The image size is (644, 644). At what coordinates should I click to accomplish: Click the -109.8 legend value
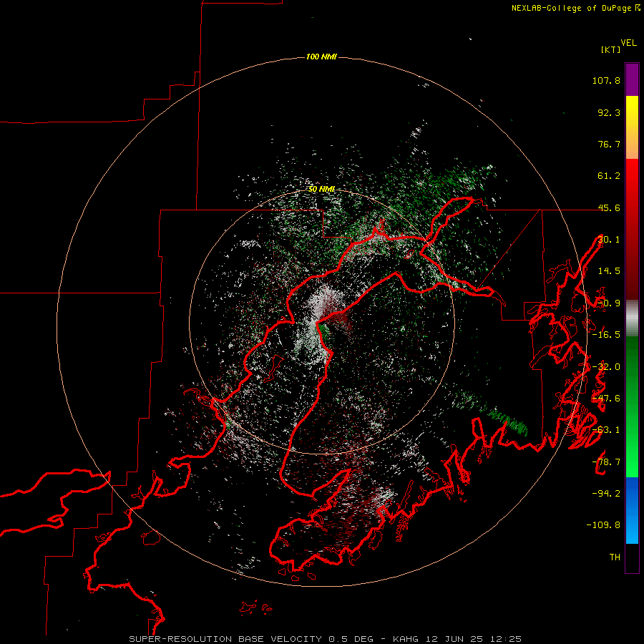[x=603, y=525]
